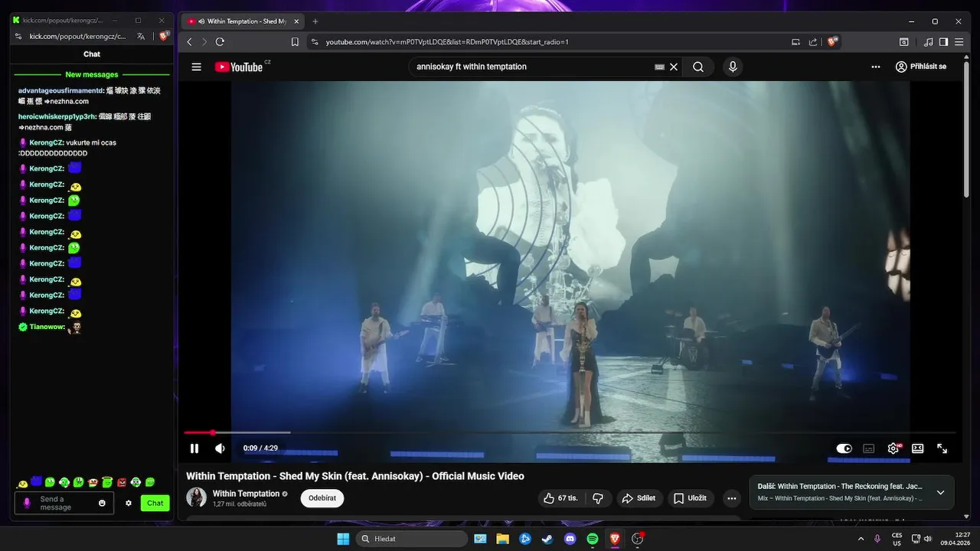Close the Within Temptation browser tab
This screenshot has width=980, height=551.
[296, 21]
